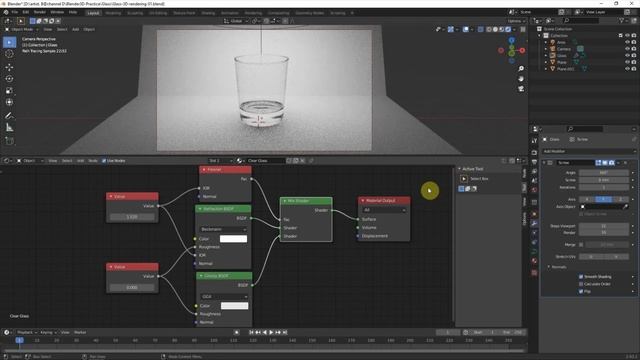Switch to solid viewport shading mode
The width and height of the screenshot is (640, 360).
click(495, 29)
